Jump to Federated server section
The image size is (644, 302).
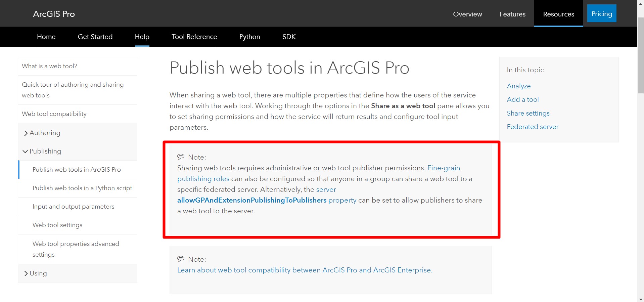(x=533, y=127)
